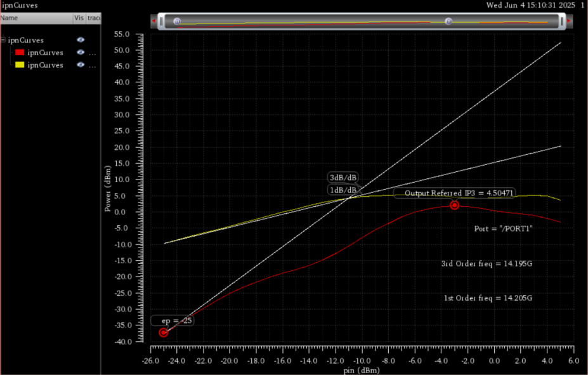Click the 1st Order freq annotation
The height and width of the screenshot is (375, 588).
(x=488, y=298)
